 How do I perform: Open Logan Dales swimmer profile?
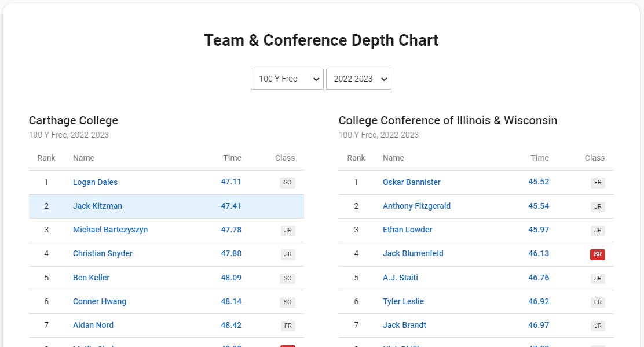pos(95,182)
